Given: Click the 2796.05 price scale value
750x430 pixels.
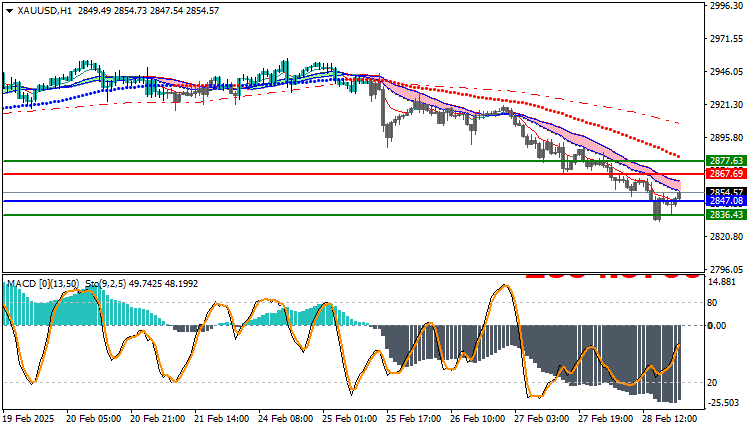Looking at the screenshot, I should (x=727, y=269).
